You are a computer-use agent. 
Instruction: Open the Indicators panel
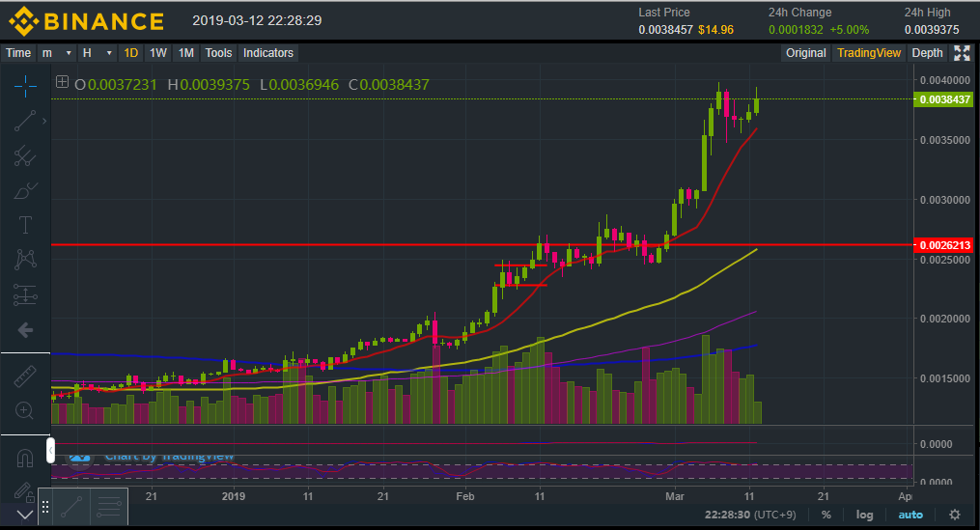tap(268, 53)
